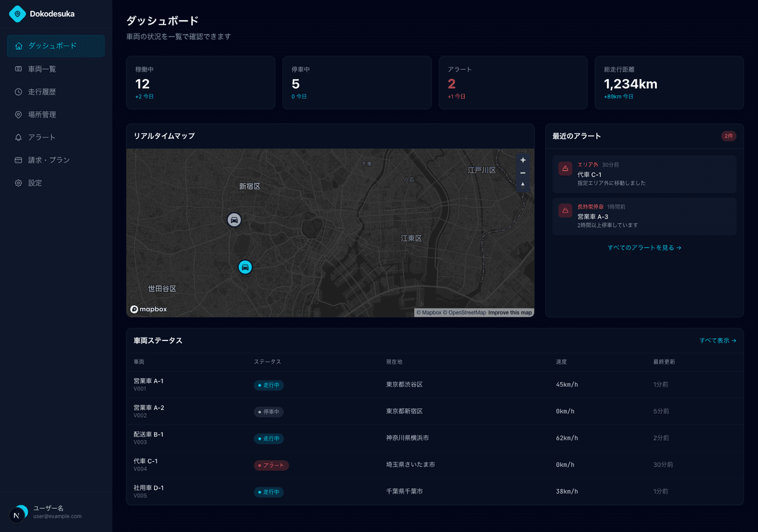Viewport: 758px width, 532px height.
Task: Click the Dokodesuka logo icon
Action: click(x=18, y=13)
